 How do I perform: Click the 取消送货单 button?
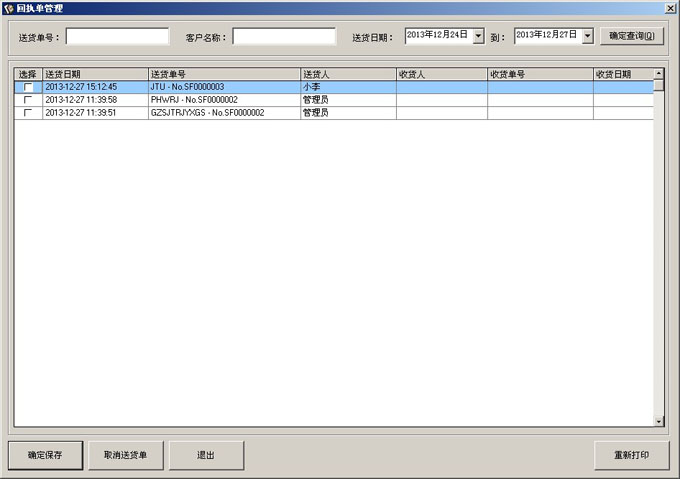(125, 455)
